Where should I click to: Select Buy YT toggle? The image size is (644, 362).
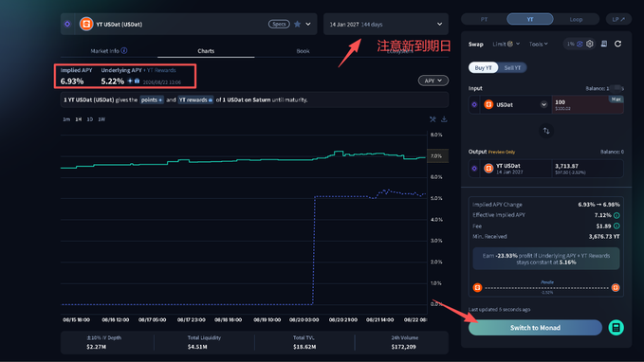click(x=483, y=67)
